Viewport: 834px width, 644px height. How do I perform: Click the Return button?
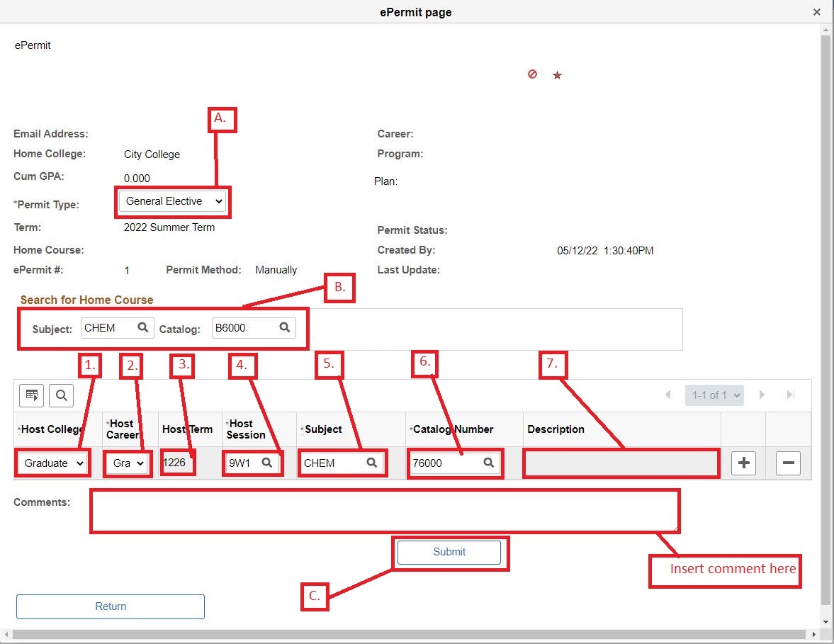pyautogui.click(x=110, y=606)
